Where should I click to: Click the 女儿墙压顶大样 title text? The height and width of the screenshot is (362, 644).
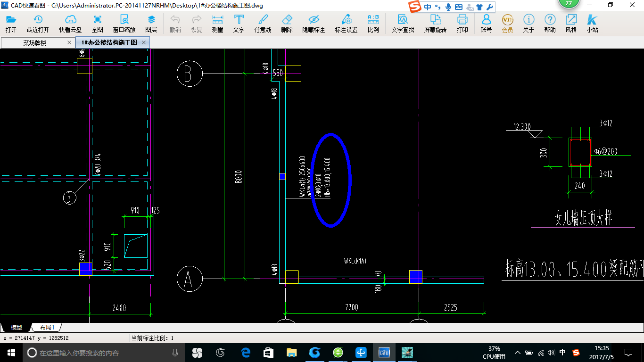[x=584, y=219]
